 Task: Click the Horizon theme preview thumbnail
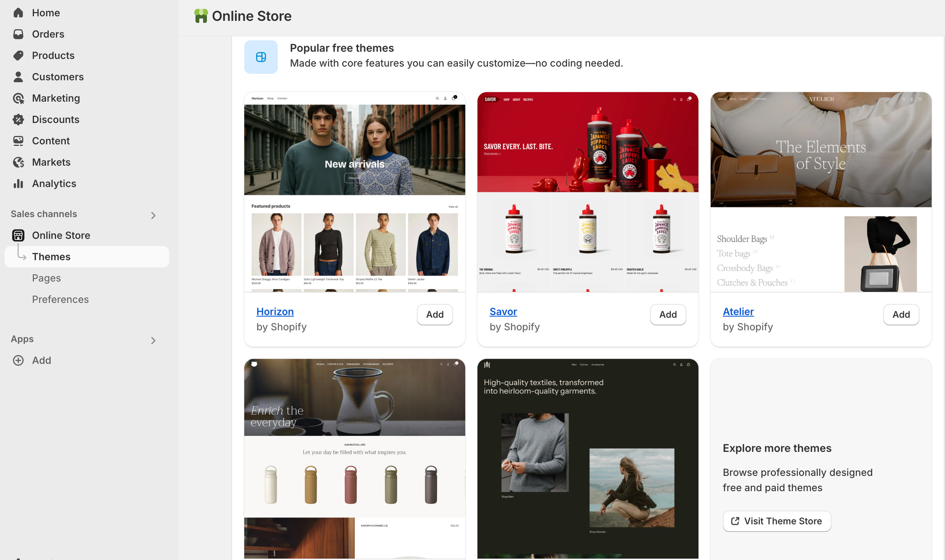[354, 192]
